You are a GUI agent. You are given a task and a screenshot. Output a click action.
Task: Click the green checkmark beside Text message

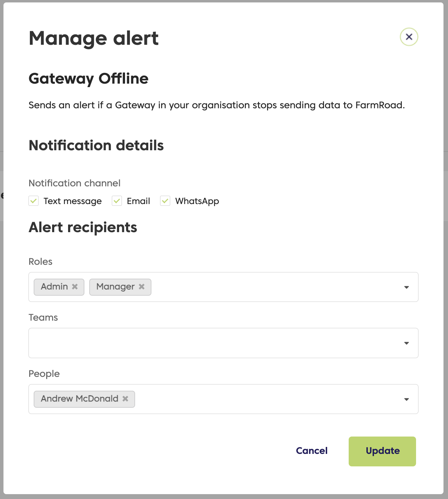pos(33,201)
